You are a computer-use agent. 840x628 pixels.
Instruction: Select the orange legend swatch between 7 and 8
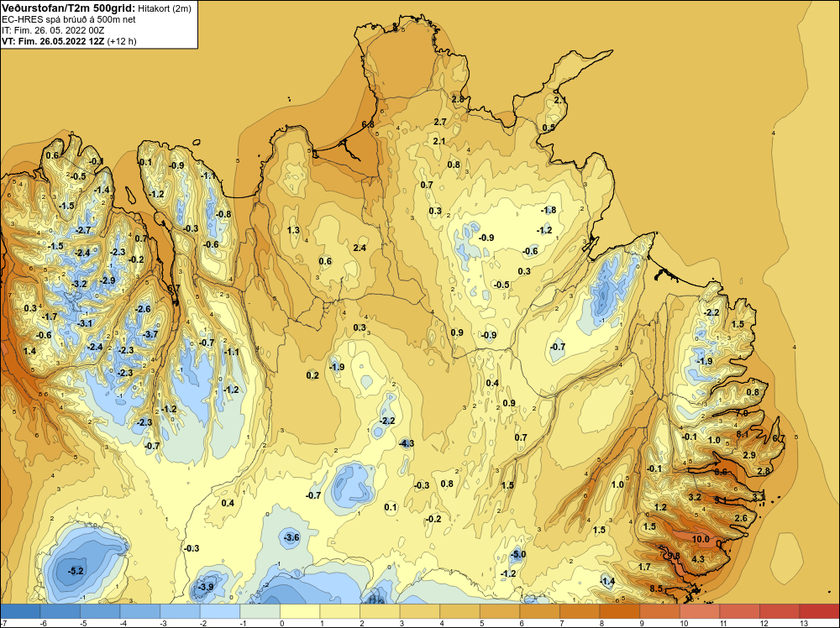(x=580, y=611)
